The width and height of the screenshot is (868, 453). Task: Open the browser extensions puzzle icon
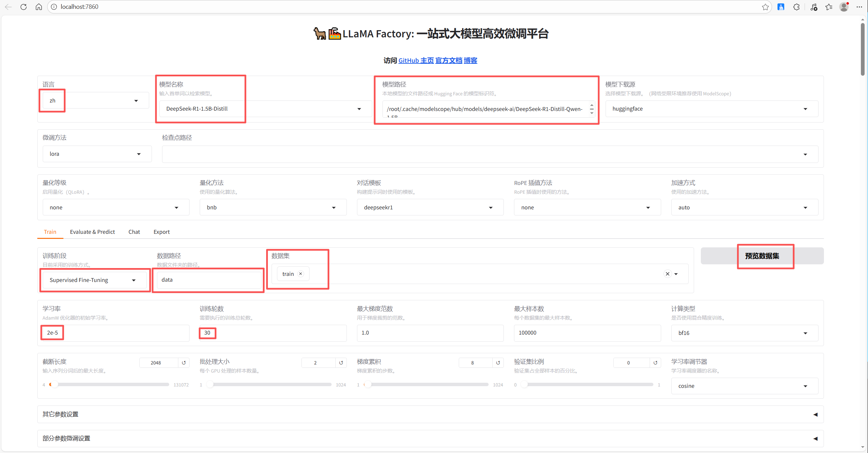coord(796,7)
